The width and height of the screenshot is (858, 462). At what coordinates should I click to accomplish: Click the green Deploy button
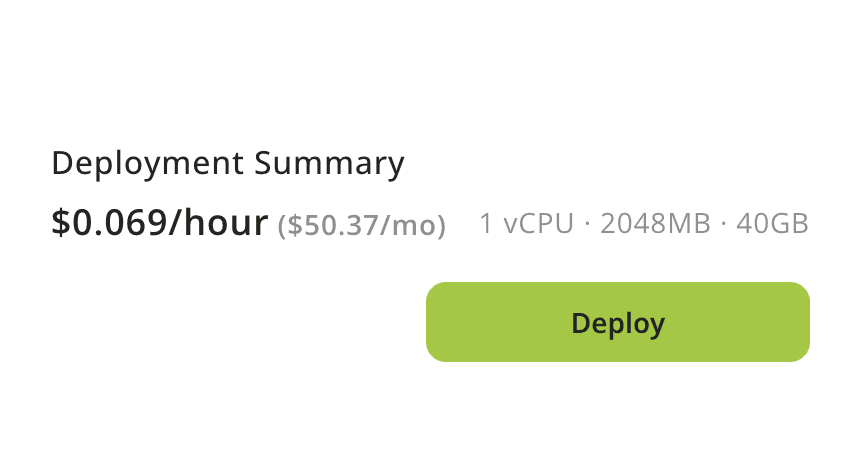[x=617, y=322]
